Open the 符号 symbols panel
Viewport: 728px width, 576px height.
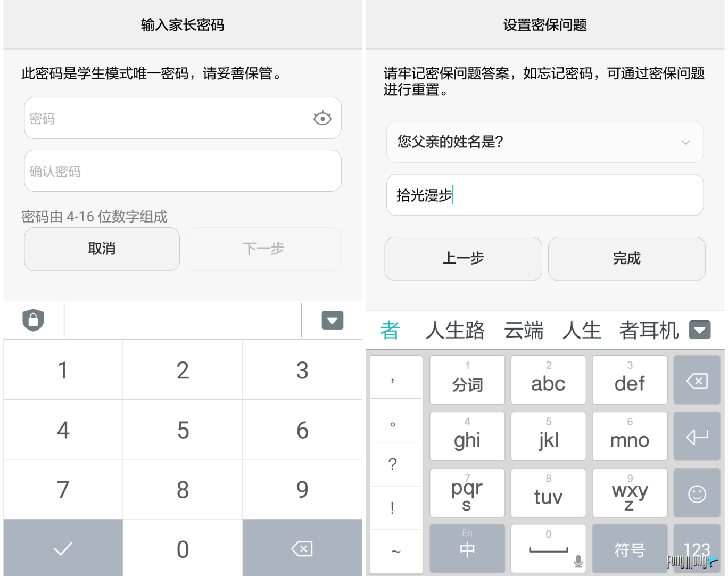coord(630,548)
